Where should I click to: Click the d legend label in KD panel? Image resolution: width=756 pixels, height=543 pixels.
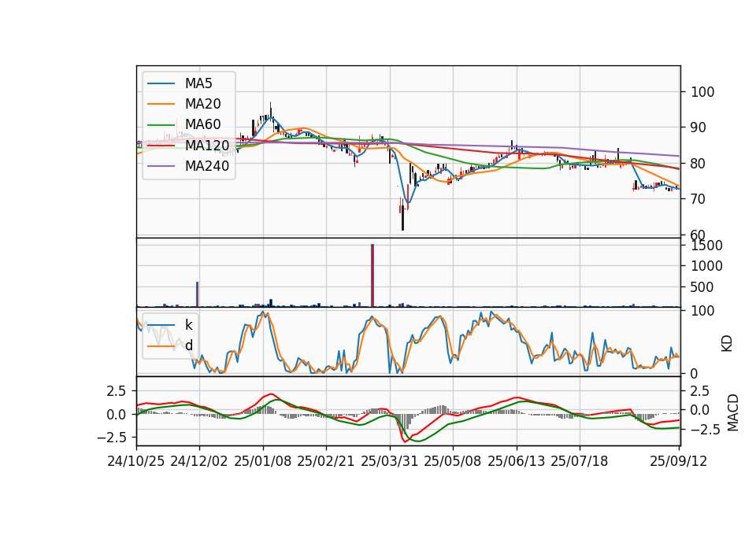coord(188,345)
